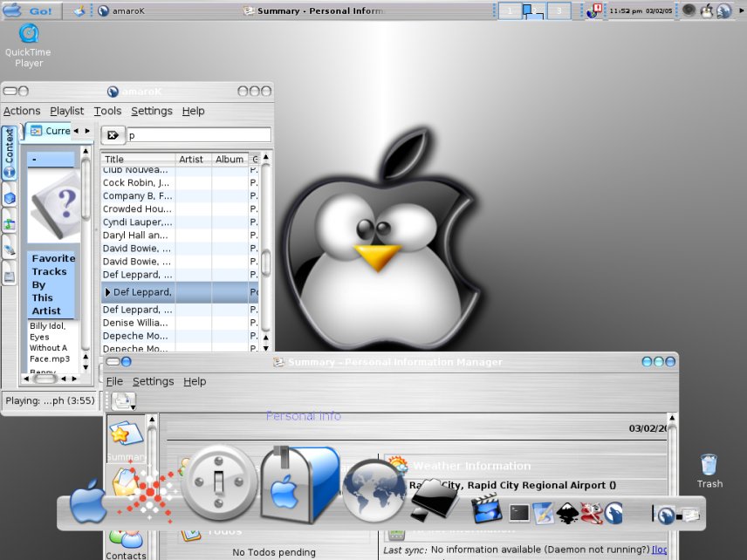Select Cock Robin track row
The image size is (747, 560).
point(180,183)
